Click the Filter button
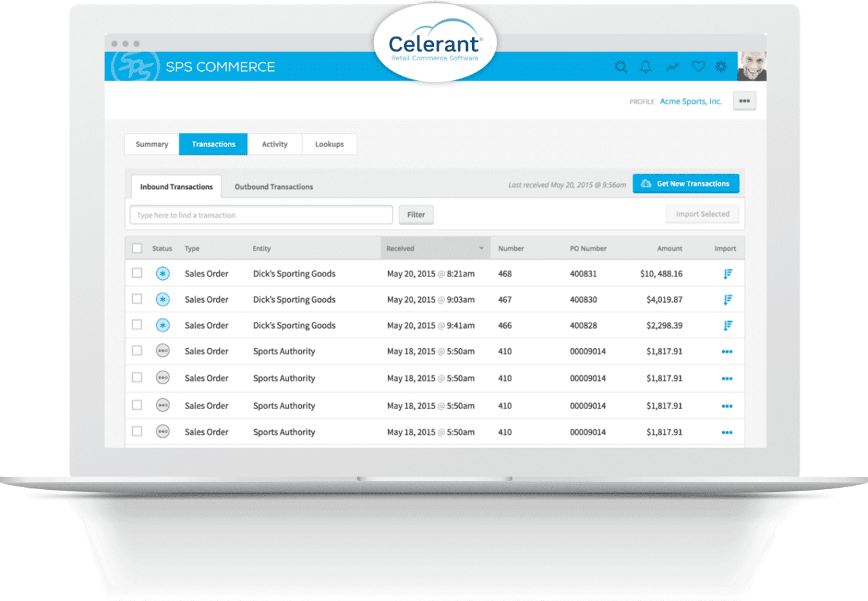This screenshot has height=601, width=868. [416, 215]
